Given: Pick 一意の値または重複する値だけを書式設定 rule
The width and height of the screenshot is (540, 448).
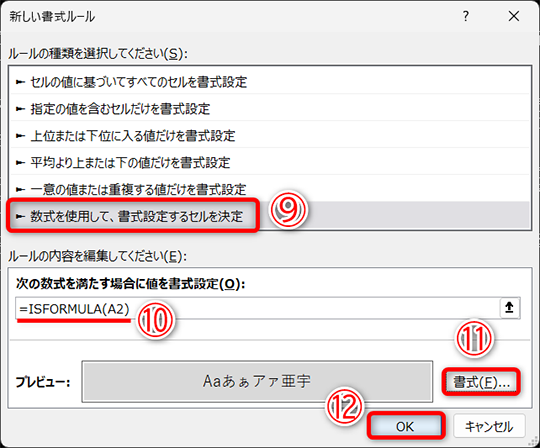Looking at the screenshot, I should coord(270,189).
